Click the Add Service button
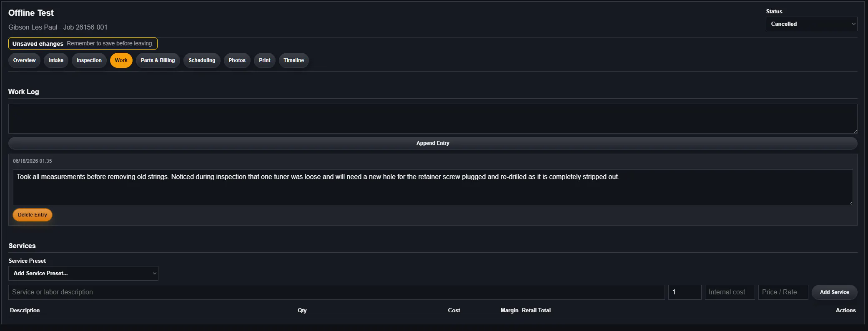Screen dimensions: 868x331 pos(834,292)
